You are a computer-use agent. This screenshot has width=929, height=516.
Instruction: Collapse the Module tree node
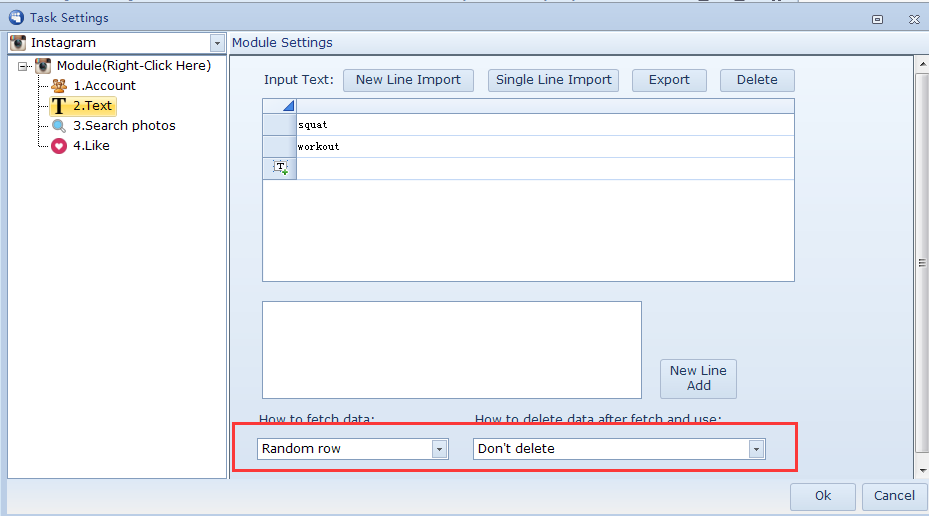[23, 66]
